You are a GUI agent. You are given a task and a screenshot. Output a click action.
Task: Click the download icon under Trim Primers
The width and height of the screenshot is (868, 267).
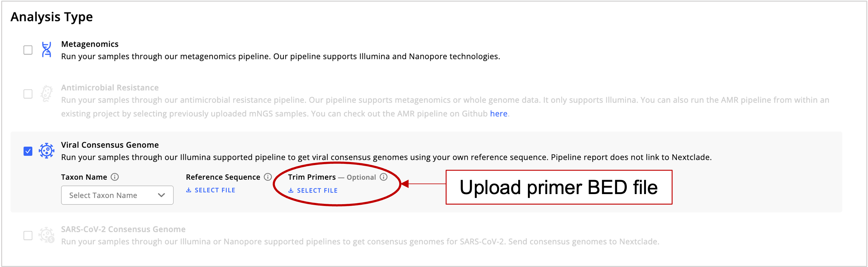[x=291, y=190]
